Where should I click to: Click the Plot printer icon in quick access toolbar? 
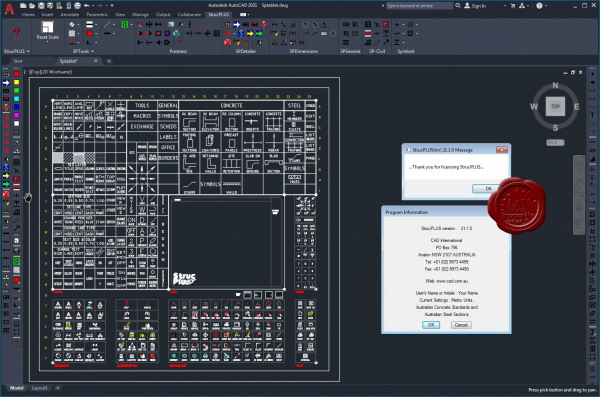coord(78,5)
